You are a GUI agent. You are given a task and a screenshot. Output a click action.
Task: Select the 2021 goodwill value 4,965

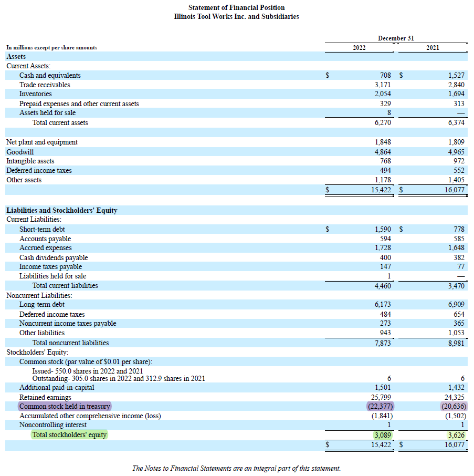pyautogui.click(x=456, y=152)
